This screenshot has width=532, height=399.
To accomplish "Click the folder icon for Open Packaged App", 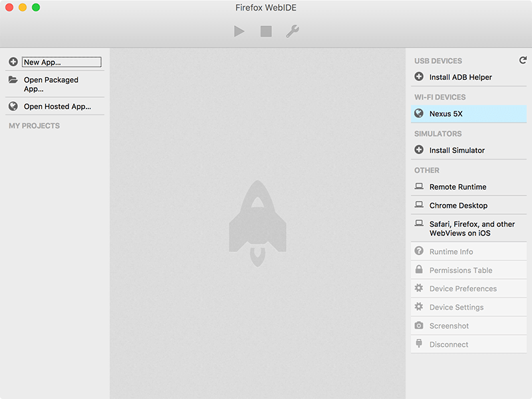I will [13, 80].
